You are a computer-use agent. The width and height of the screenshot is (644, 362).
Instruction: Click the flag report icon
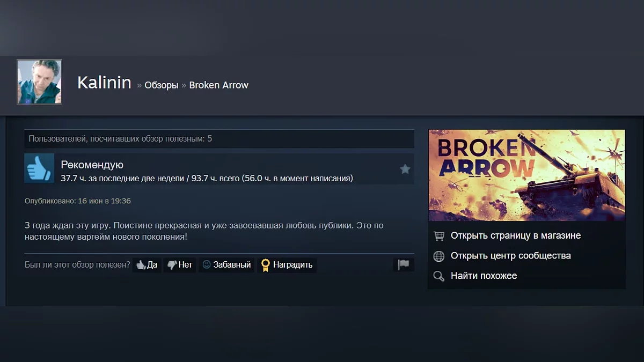[x=404, y=264]
